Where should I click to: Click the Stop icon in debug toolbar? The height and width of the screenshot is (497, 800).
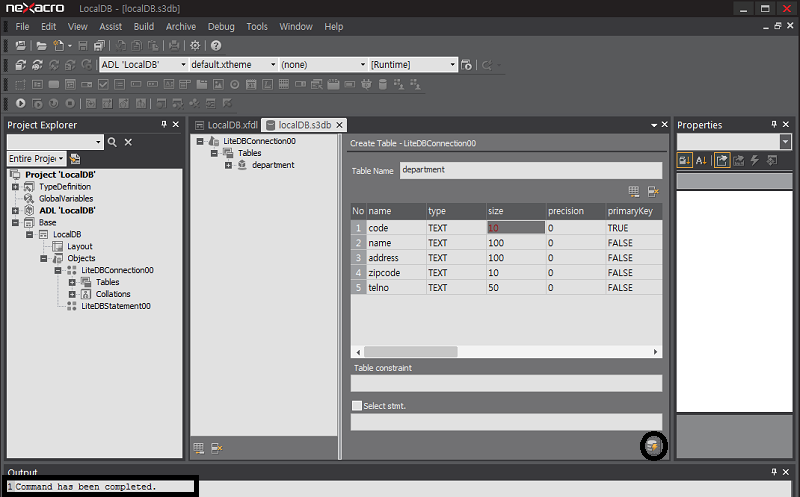70,103
